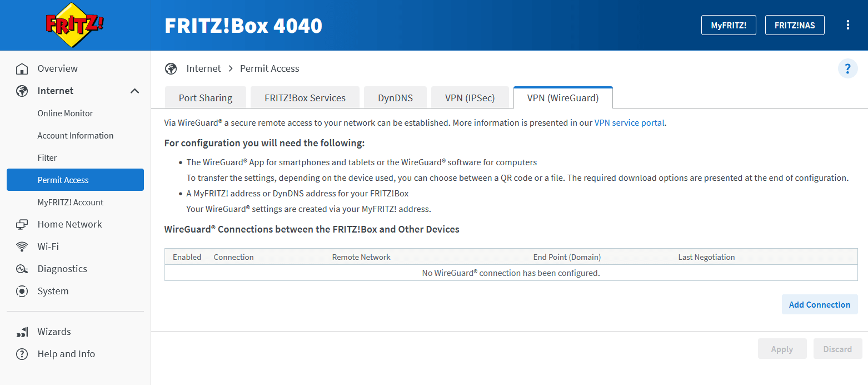The image size is (868, 385).
Task: Click the globe icon in breadcrumb
Action: 171,68
